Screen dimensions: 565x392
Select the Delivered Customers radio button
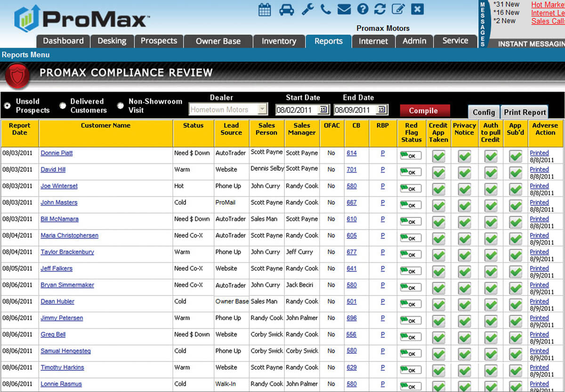[63, 105]
